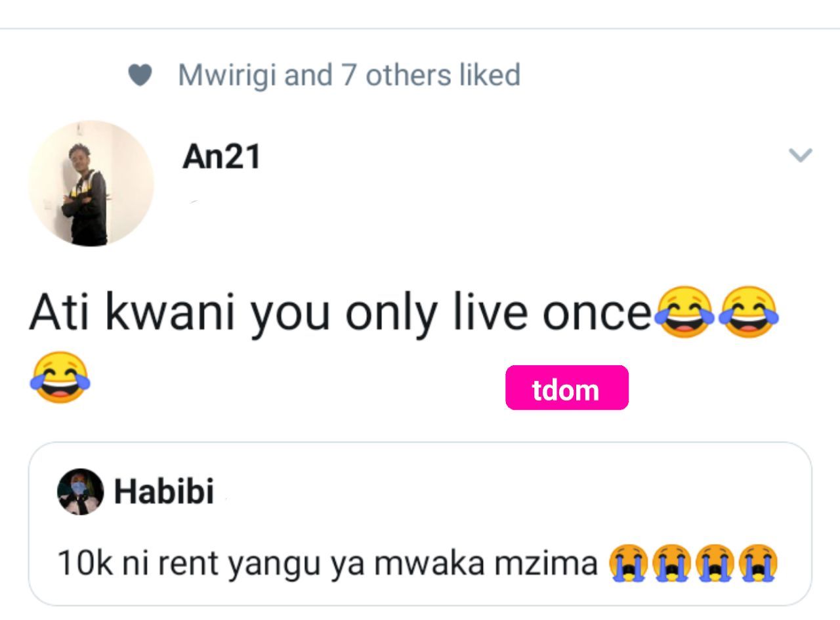The height and width of the screenshot is (620, 840).
Task: Click the heart icon beside the liked notice
Action: pos(139,76)
